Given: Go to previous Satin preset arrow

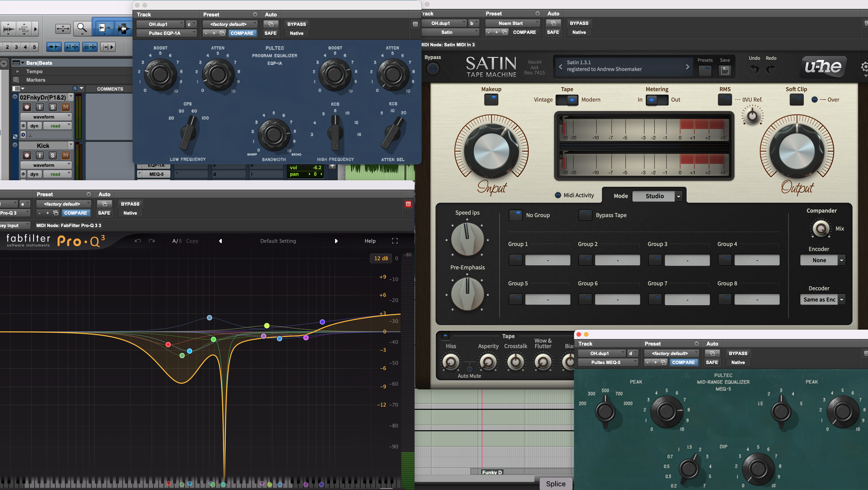Looking at the screenshot, I should coord(561,67).
